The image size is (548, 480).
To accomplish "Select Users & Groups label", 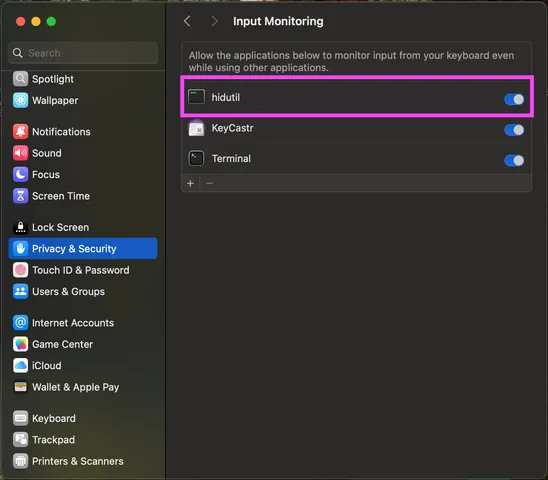I will [68, 292].
